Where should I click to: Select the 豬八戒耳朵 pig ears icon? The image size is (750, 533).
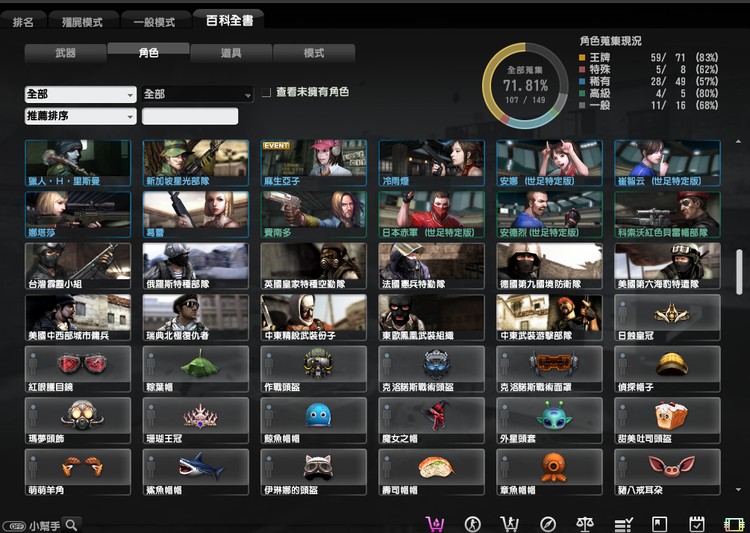point(672,466)
